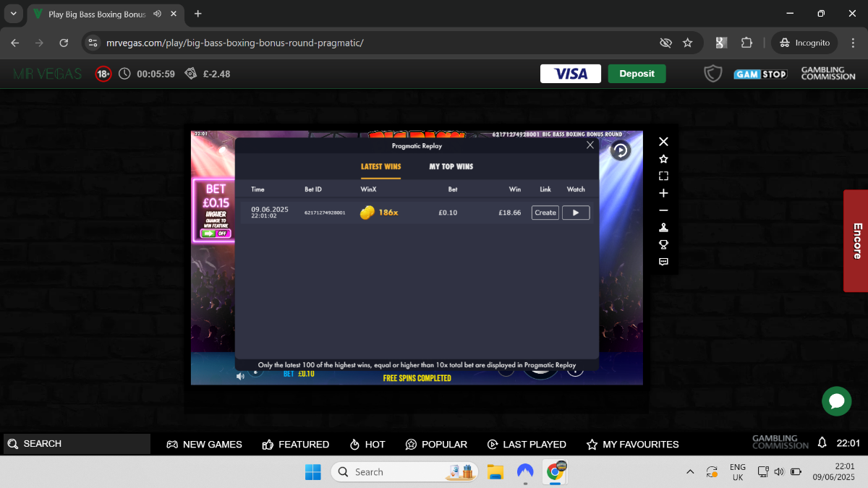Show hidden icons in system tray
Viewport: 868px width, 488px height.
coord(690,472)
